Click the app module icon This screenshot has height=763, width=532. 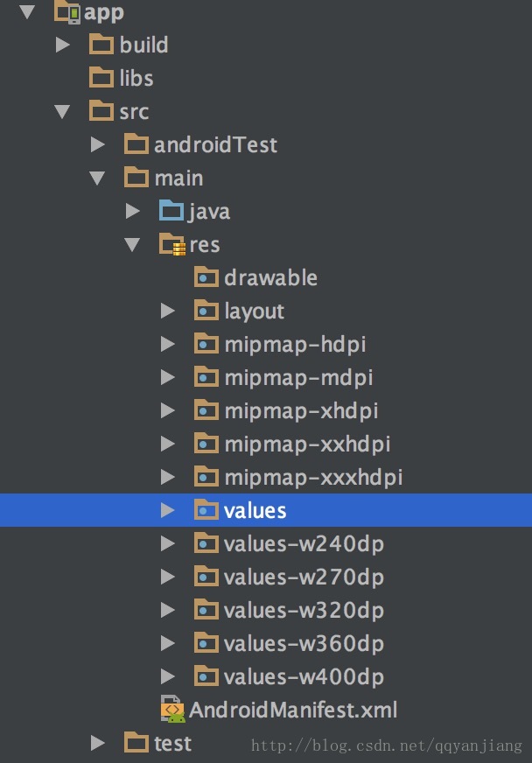67,11
